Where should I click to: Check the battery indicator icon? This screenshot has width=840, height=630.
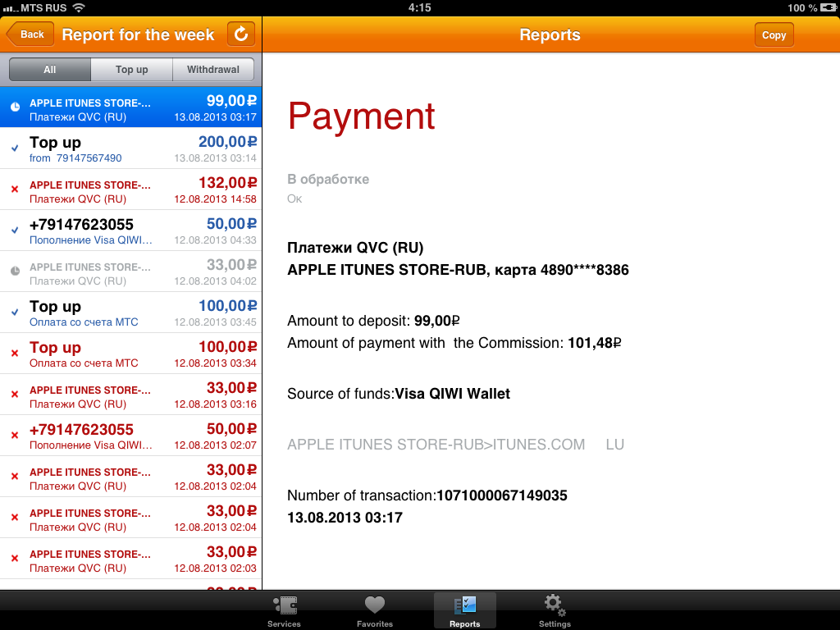pyautogui.click(x=829, y=7)
